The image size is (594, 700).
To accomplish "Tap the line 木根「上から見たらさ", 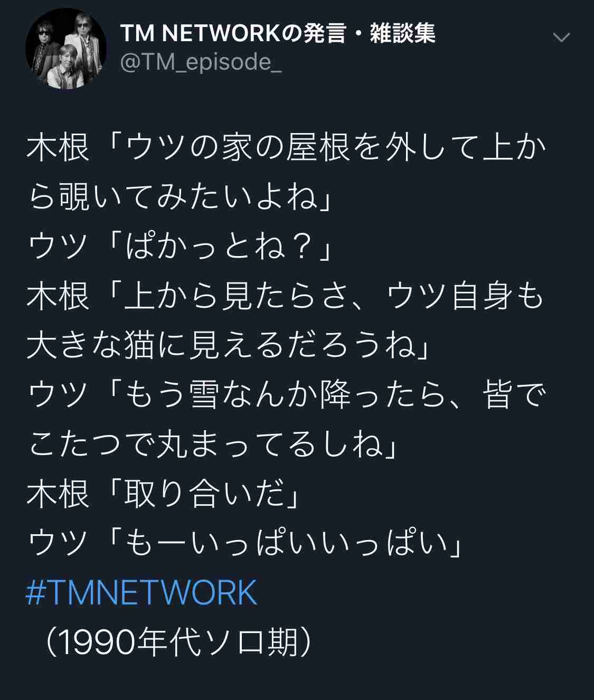I will coord(285,296).
